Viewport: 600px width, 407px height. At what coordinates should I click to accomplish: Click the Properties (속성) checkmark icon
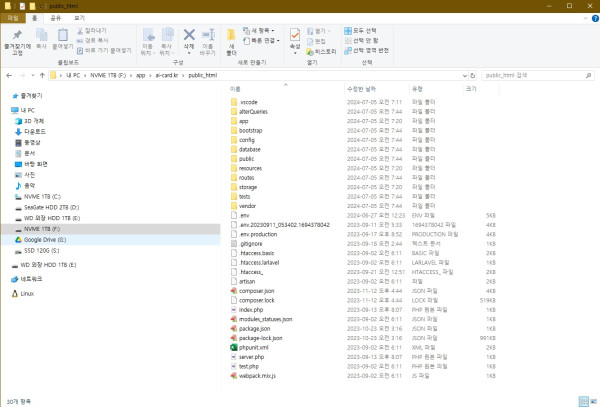(295, 35)
